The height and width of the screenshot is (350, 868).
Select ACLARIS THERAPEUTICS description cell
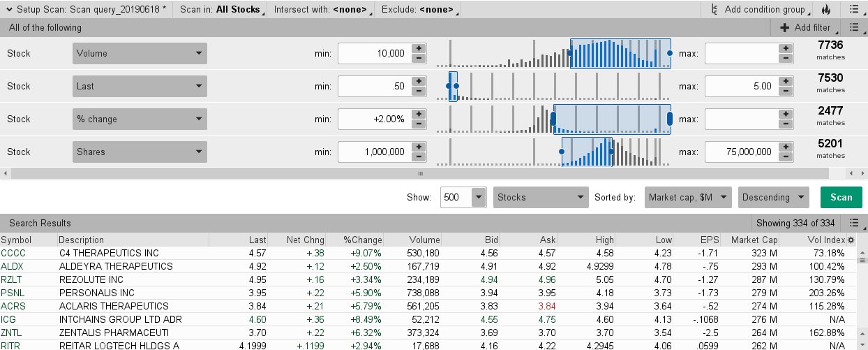114,306
